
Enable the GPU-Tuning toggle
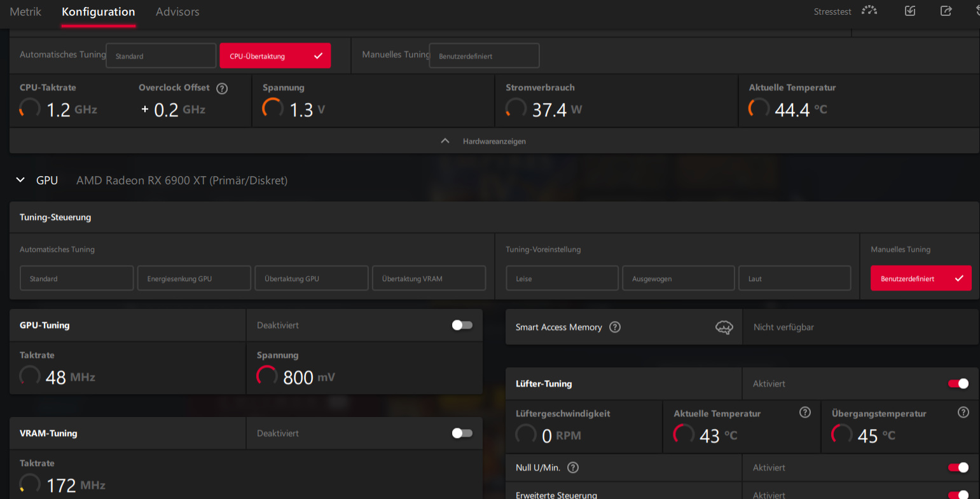point(462,325)
